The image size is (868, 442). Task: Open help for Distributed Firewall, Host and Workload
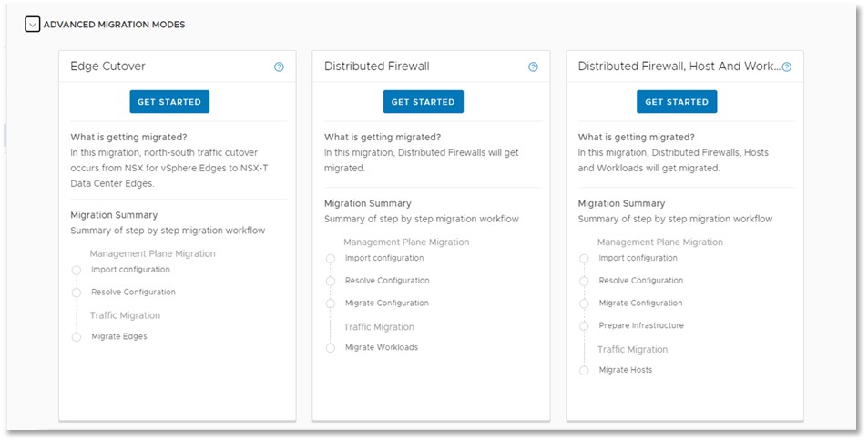(787, 67)
